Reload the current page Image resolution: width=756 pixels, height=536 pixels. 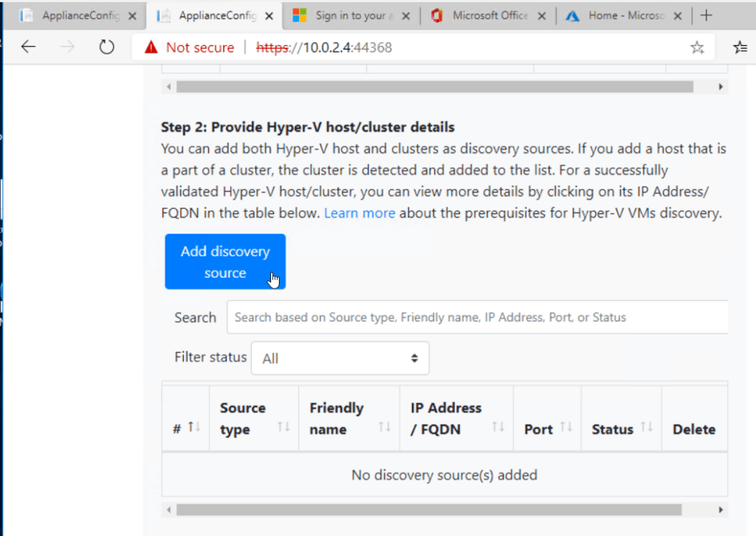point(106,47)
